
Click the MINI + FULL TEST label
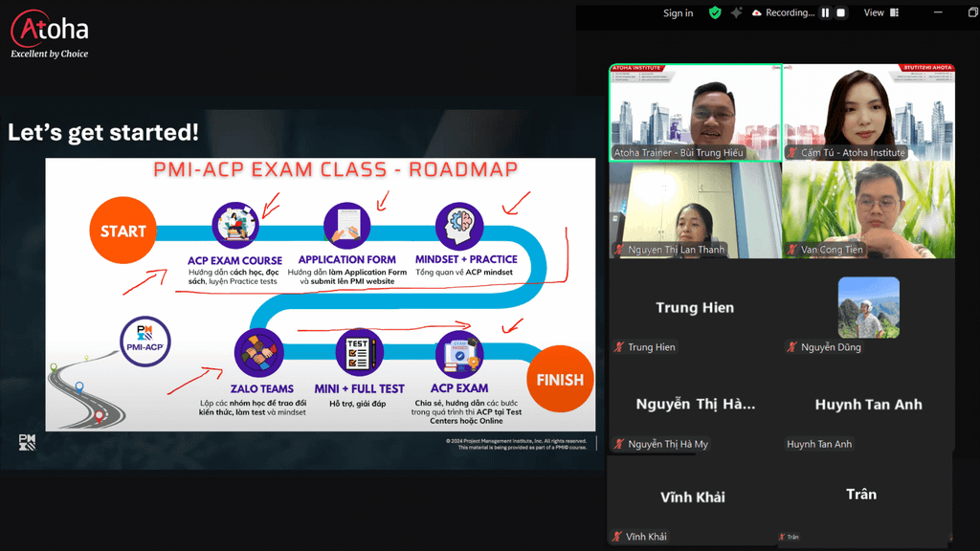(360, 388)
